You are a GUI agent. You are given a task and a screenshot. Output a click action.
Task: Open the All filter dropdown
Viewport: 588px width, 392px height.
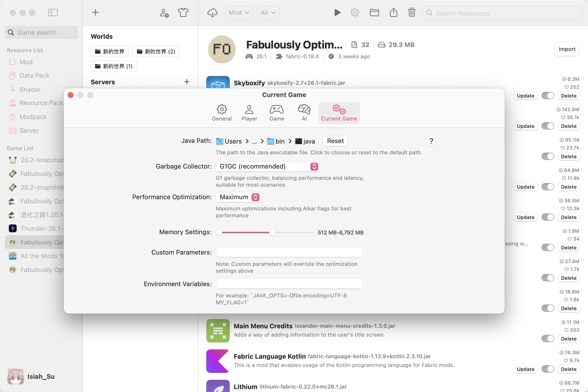point(268,12)
